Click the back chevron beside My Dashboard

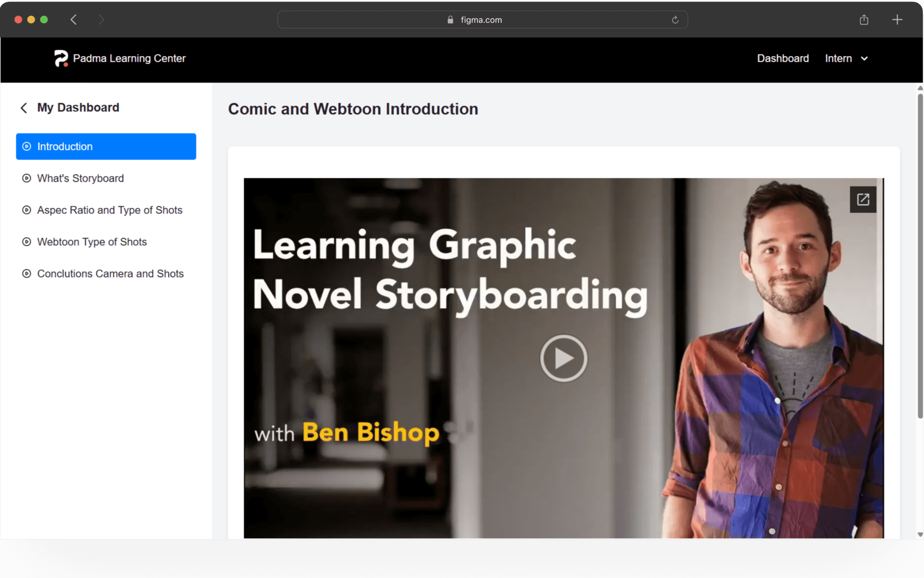tap(24, 108)
